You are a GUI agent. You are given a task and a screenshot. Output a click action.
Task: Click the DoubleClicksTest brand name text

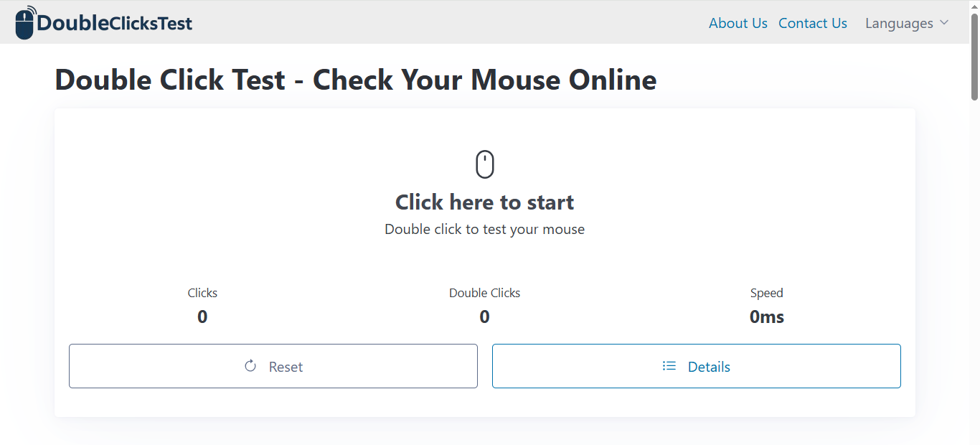tap(116, 23)
